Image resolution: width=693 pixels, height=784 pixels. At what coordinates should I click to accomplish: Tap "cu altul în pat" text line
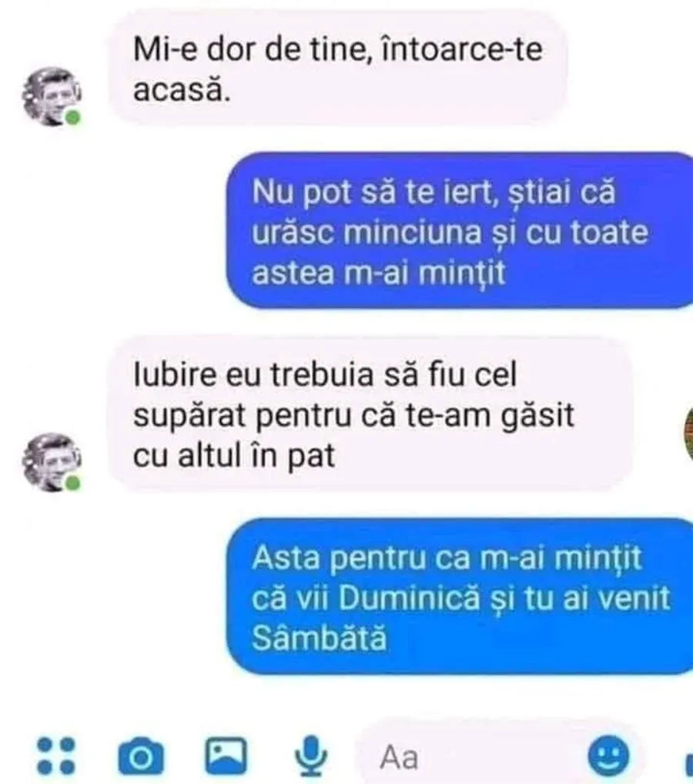click(x=234, y=456)
